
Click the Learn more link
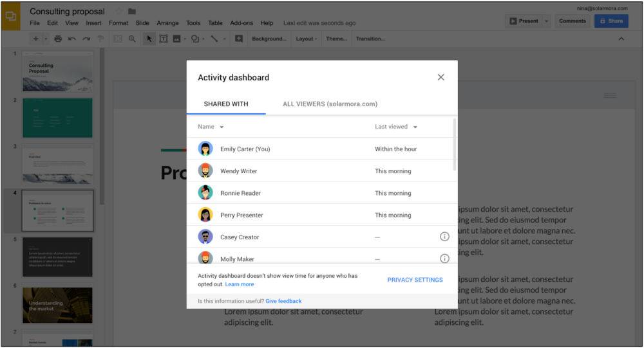239,284
